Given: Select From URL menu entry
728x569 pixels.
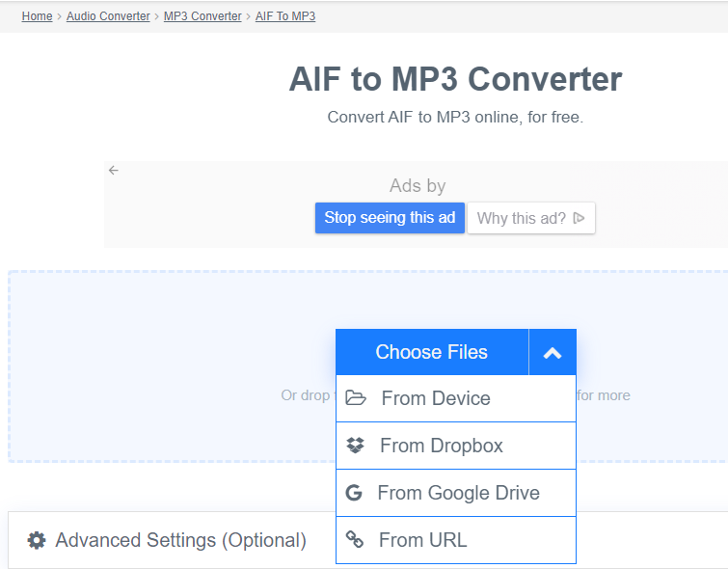Looking at the screenshot, I should tap(422, 540).
